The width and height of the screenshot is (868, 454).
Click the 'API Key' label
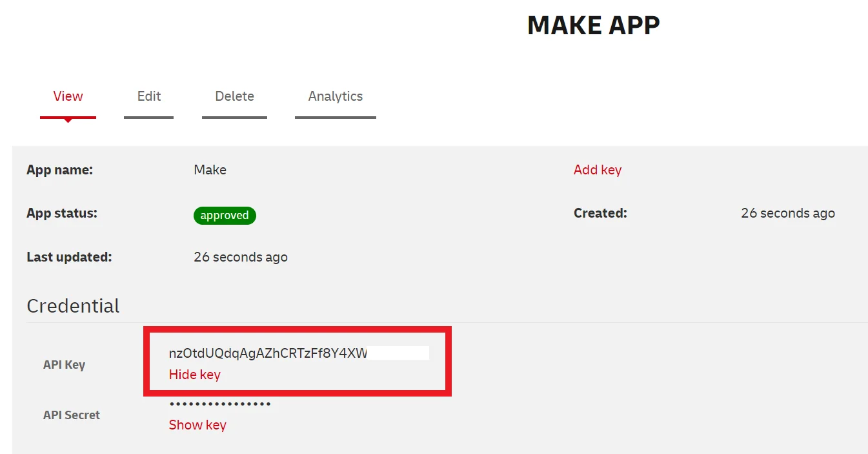point(64,365)
